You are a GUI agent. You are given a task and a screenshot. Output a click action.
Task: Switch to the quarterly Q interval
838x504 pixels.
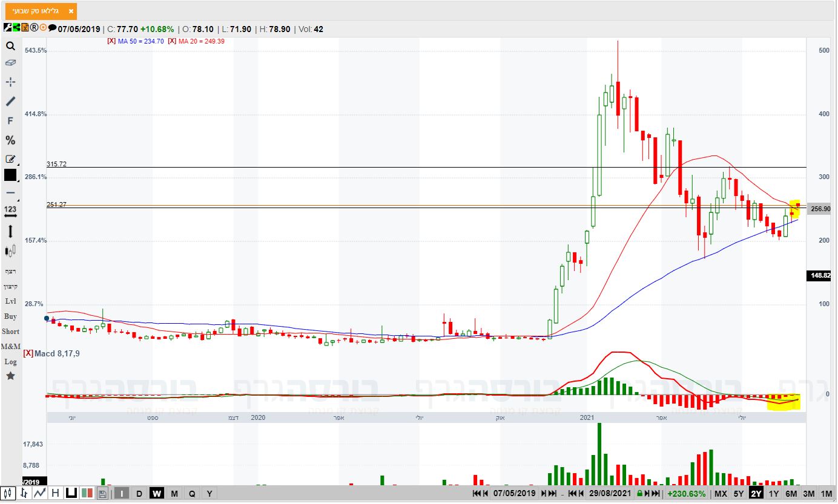pos(192,494)
